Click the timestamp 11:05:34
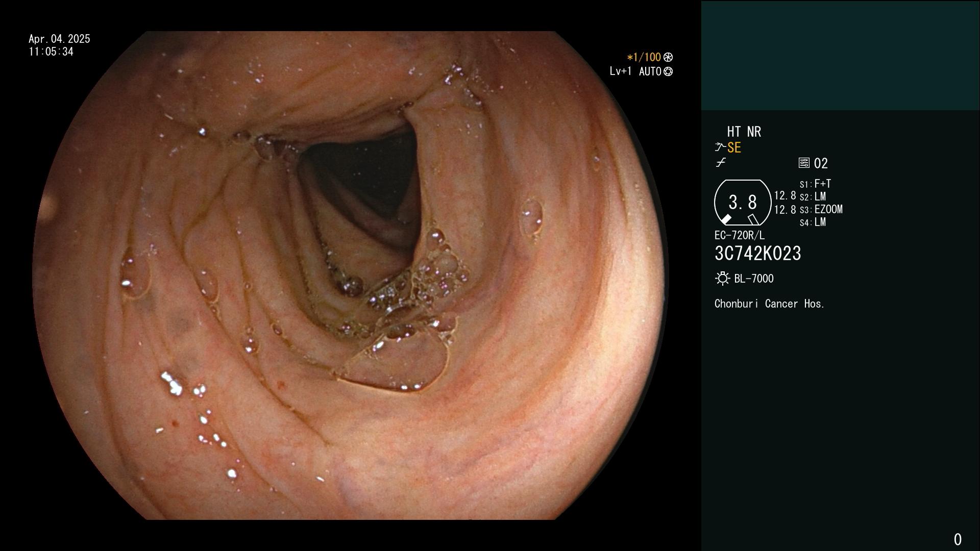980x551 pixels. (x=51, y=52)
